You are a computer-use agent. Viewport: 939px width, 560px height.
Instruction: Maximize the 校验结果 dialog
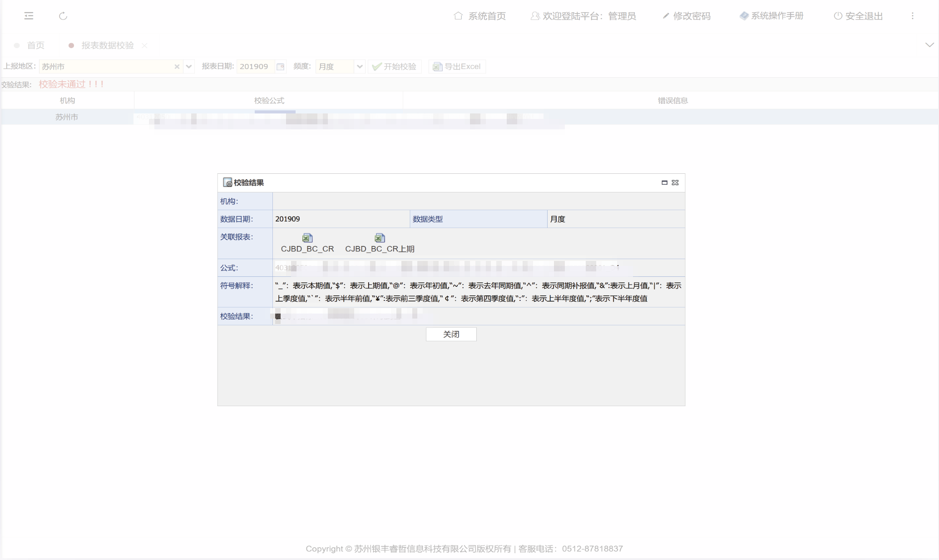point(664,182)
